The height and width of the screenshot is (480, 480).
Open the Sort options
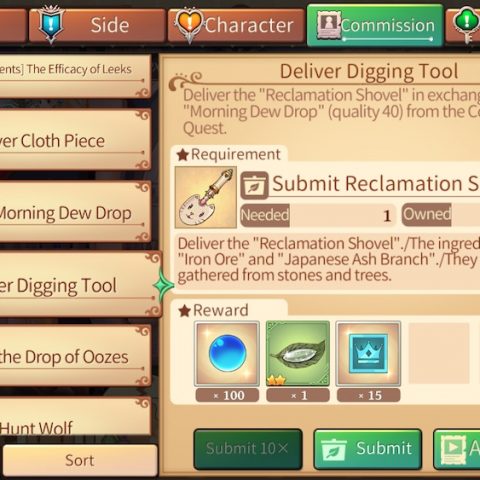pyautogui.click(x=80, y=460)
